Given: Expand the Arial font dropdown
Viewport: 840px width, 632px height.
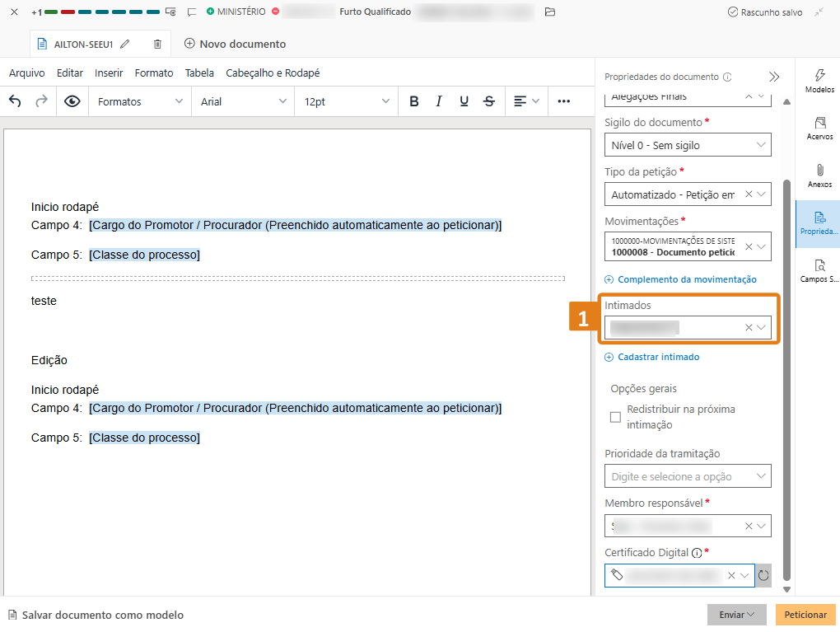Looking at the screenshot, I should tap(243, 101).
